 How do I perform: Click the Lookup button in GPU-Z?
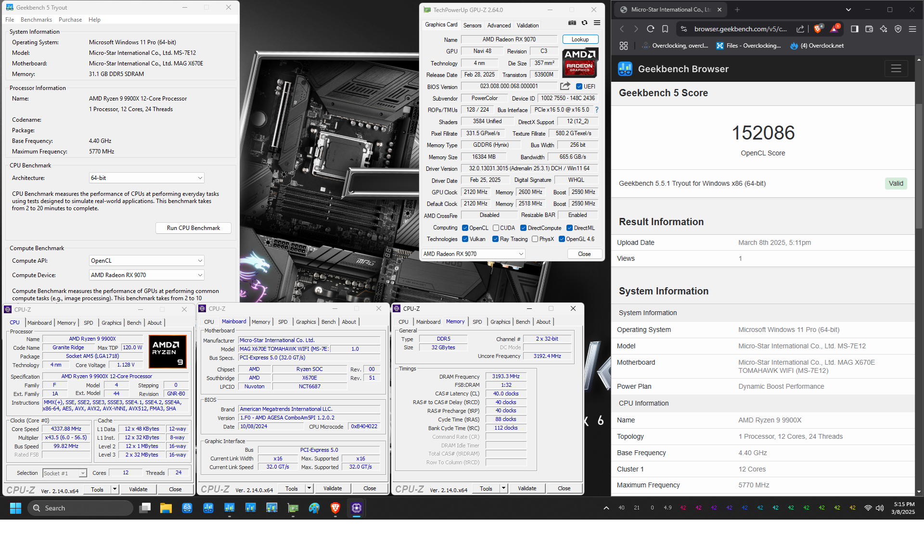pyautogui.click(x=580, y=39)
